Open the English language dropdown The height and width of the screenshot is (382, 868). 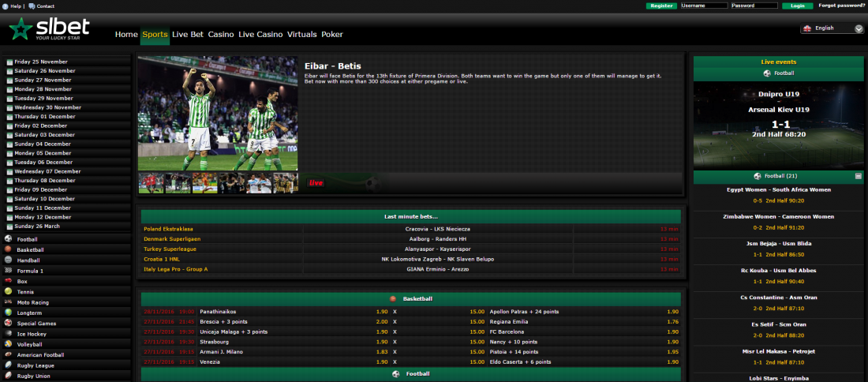pos(832,28)
